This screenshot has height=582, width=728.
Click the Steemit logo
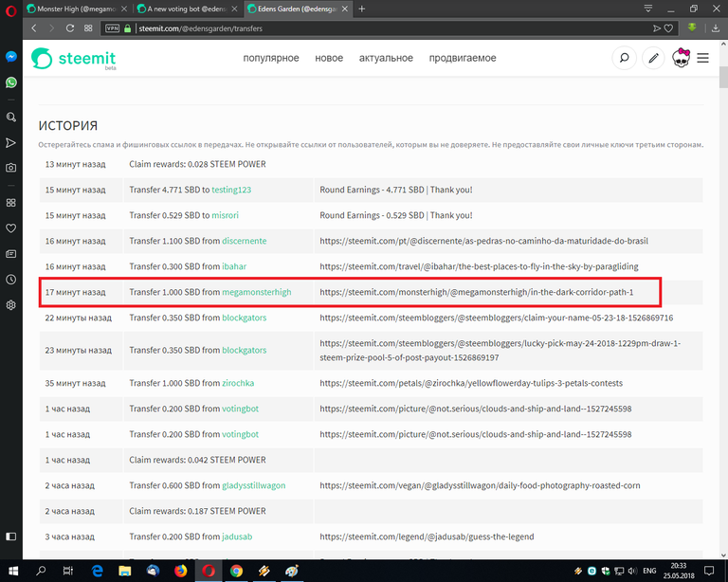point(74,59)
